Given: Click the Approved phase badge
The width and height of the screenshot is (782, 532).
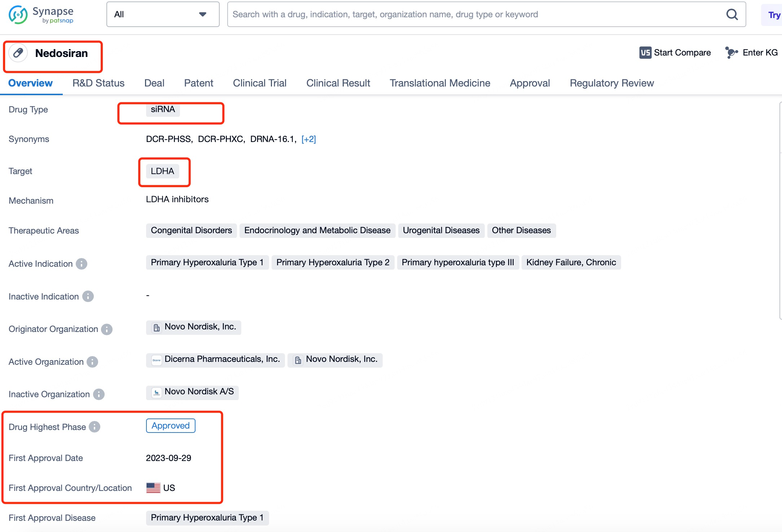Looking at the screenshot, I should (170, 426).
